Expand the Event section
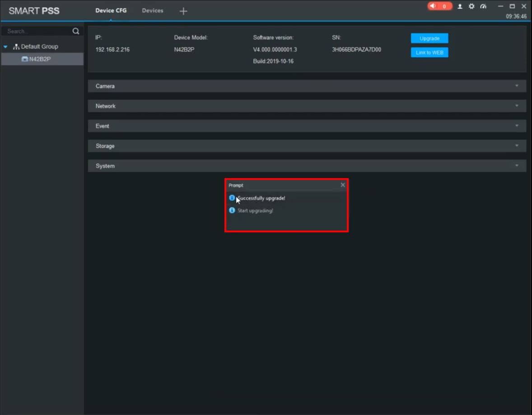Viewport: 532px width, 415px height. 307,126
